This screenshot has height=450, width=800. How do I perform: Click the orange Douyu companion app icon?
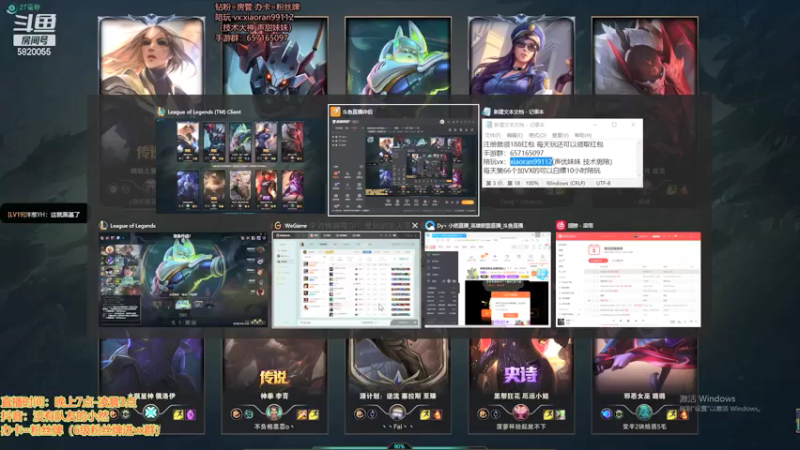click(x=335, y=112)
